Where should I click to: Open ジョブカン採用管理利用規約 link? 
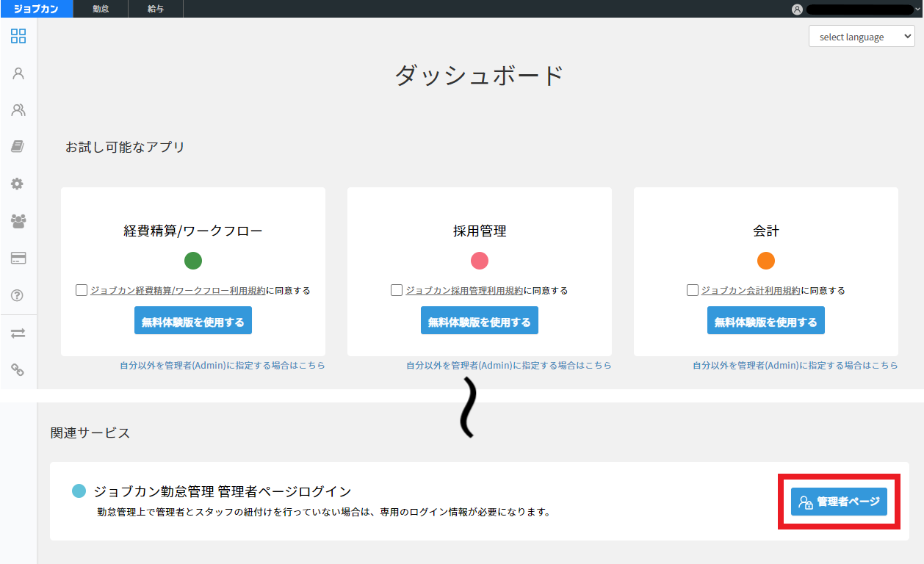[x=464, y=291]
